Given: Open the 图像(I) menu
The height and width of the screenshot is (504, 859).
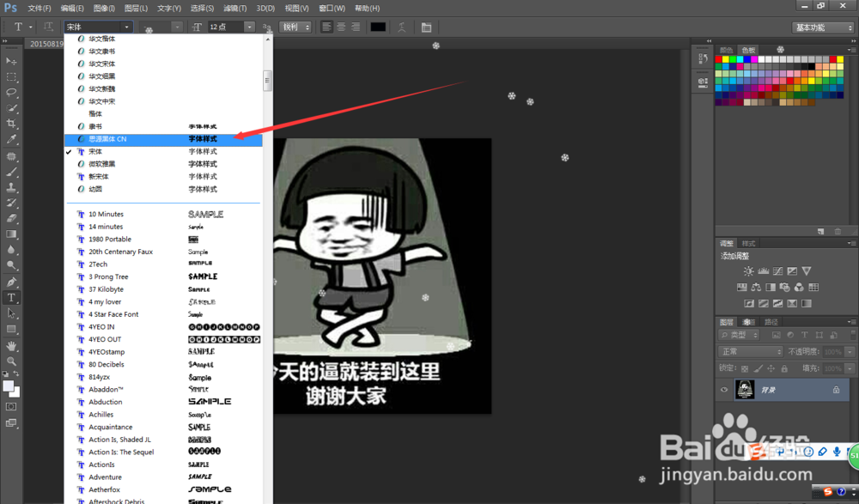Looking at the screenshot, I should point(104,9).
